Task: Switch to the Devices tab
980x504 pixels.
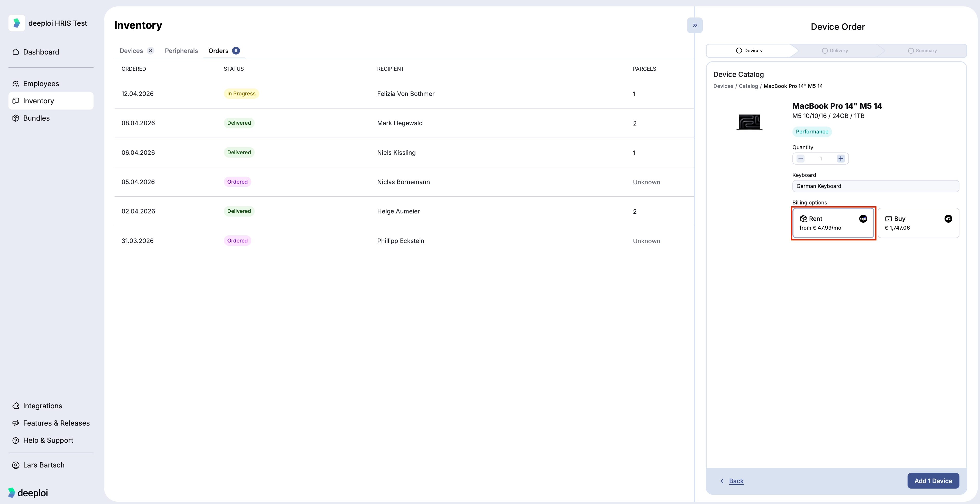Action: [137, 51]
